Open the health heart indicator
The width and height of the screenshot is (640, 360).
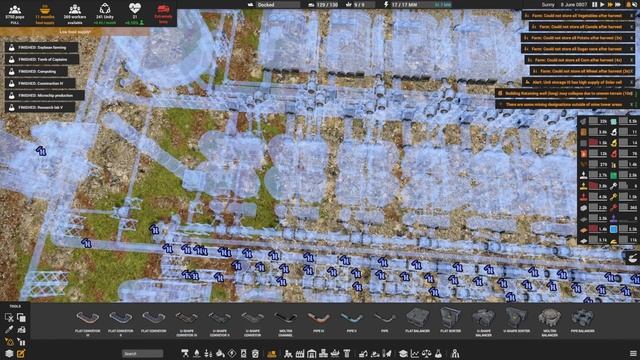click(135, 8)
